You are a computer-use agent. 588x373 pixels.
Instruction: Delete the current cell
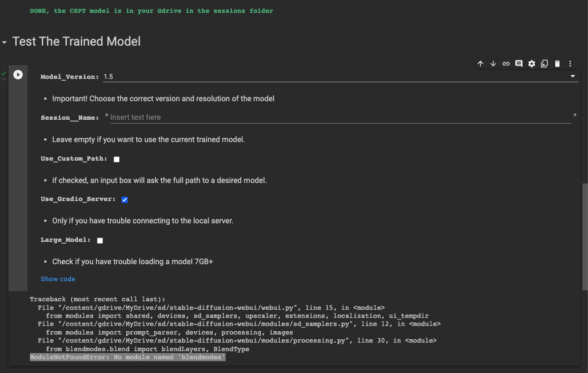557,63
